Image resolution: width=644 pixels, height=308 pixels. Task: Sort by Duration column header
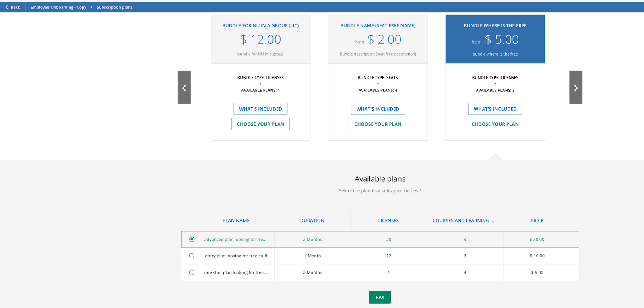(x=312, y=221)
